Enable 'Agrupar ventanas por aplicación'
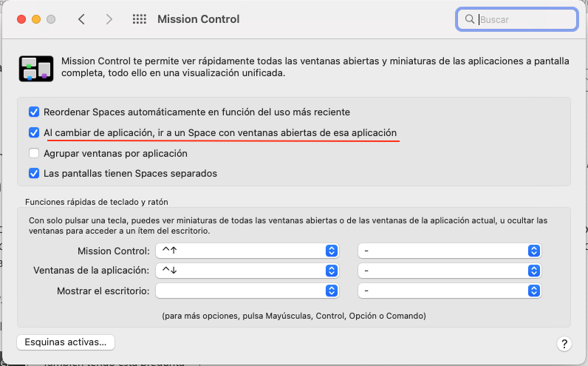The width and height of the screenshot is (588, 366). (x=33, y=154)
